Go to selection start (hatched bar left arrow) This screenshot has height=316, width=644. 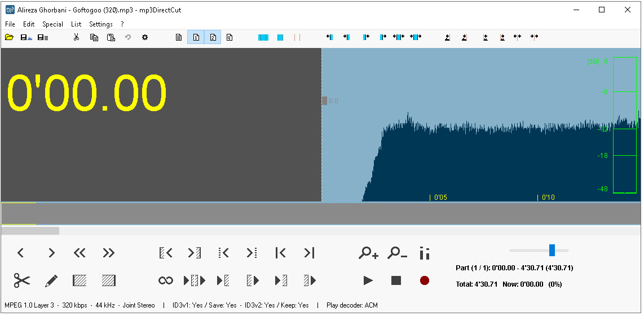(x=166, y=253)
